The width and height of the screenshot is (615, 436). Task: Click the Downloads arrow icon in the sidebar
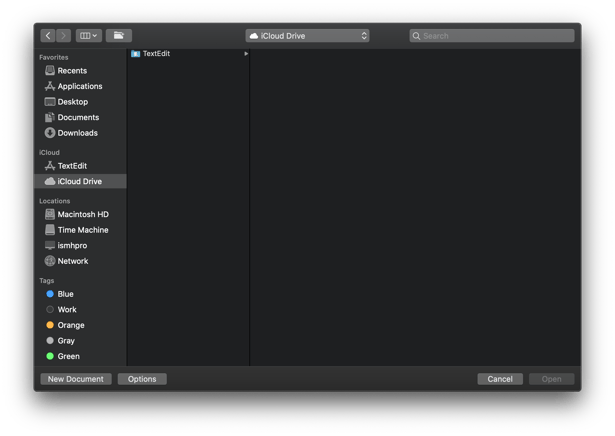(50, 133)
